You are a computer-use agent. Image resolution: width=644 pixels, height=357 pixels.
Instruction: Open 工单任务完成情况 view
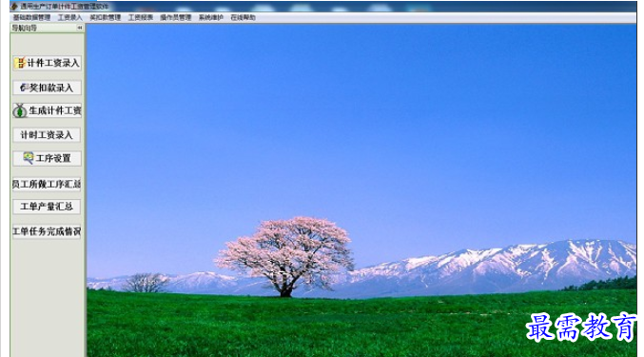(47, 231)
